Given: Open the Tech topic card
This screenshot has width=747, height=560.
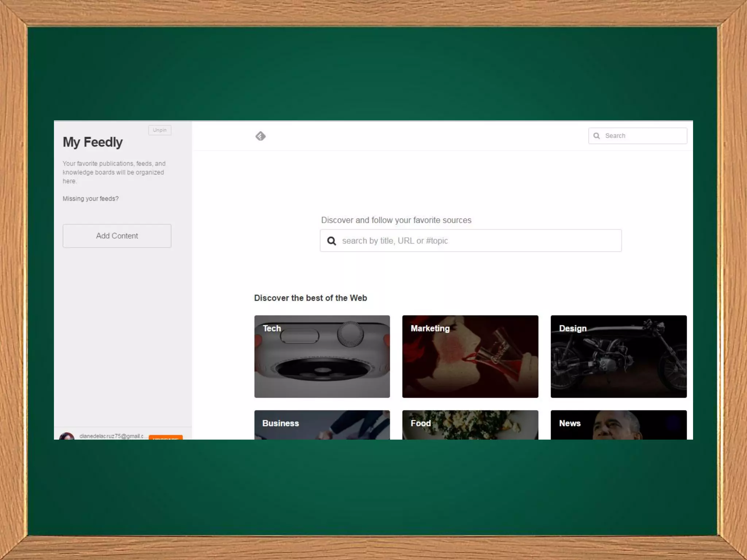Looking at the screenshot, I should coord(322,357).
